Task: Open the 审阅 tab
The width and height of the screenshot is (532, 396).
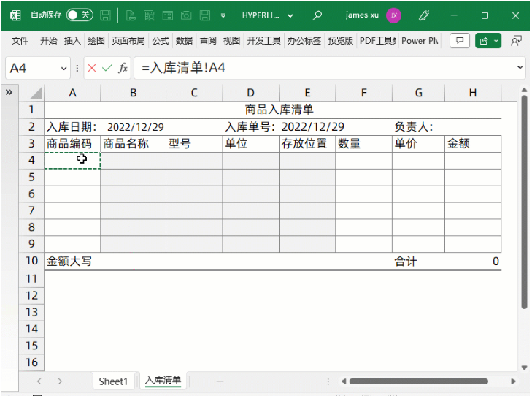Action: pyautogui.click(x=208, y=41)
